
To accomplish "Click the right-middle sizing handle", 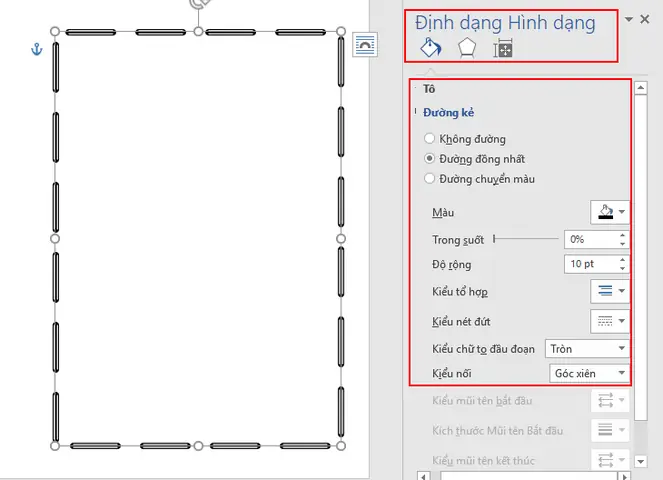I will click(341, 239).
